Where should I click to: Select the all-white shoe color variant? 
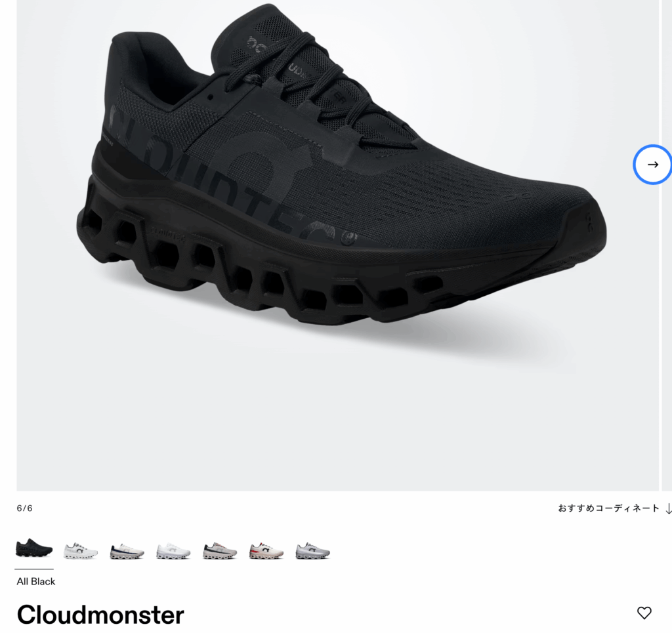tap(173, 552)
